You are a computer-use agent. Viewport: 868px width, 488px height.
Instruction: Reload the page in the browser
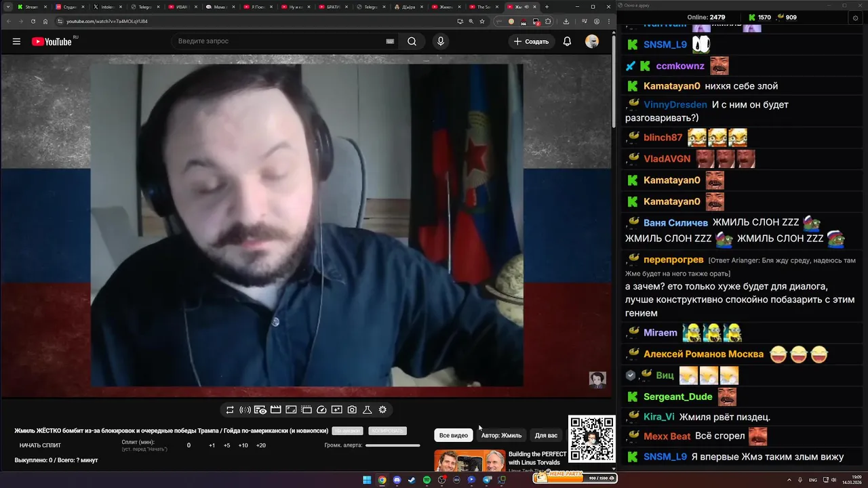(x=33, y=21)
